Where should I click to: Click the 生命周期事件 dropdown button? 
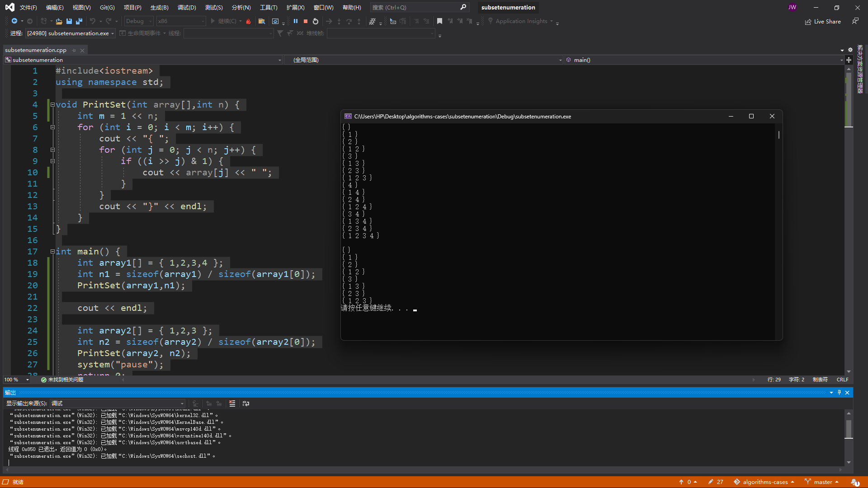pyautogui.click(x=142, y=33)
